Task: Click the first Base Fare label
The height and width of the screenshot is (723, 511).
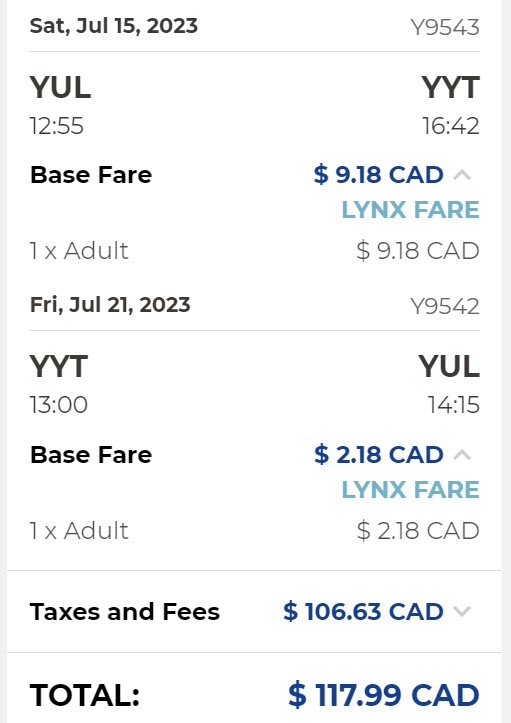Action: click(x=91, y=175)
